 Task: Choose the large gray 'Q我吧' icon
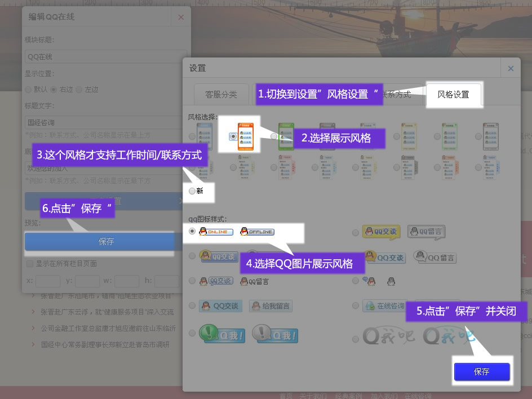(x=389, y=336)
